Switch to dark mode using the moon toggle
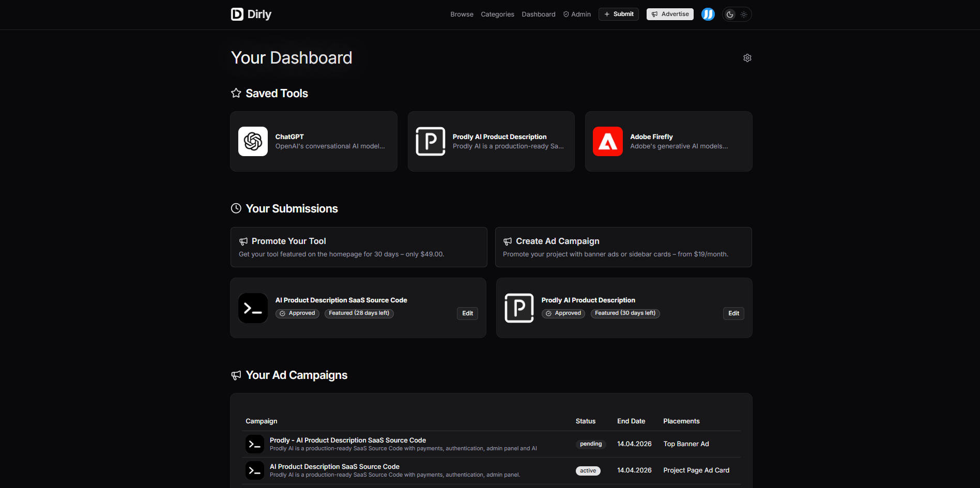Screen dimensions: 980x488 tap(729, 14)
